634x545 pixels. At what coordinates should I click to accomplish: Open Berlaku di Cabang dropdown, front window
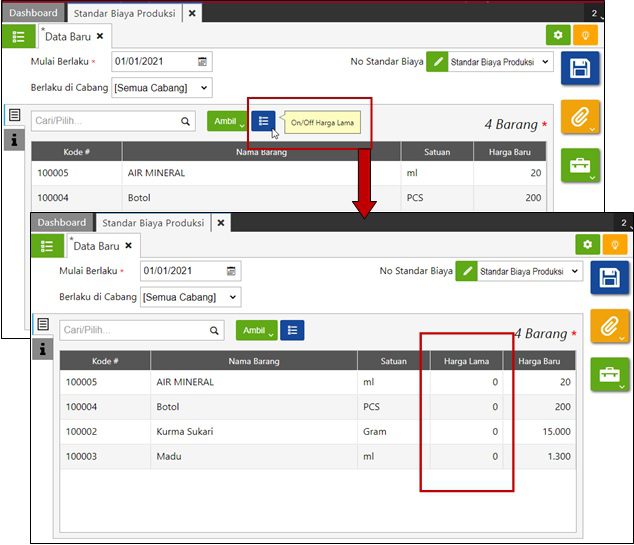190,297
